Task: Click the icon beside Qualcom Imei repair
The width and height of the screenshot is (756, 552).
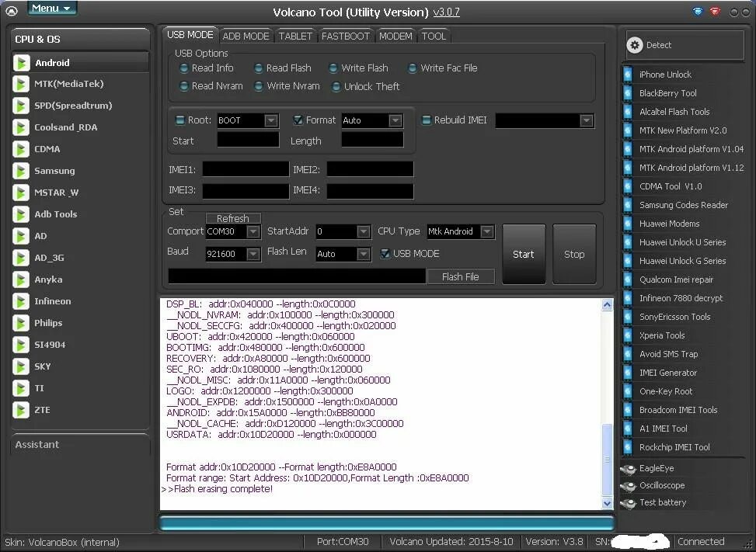Action: coord(628,279)
